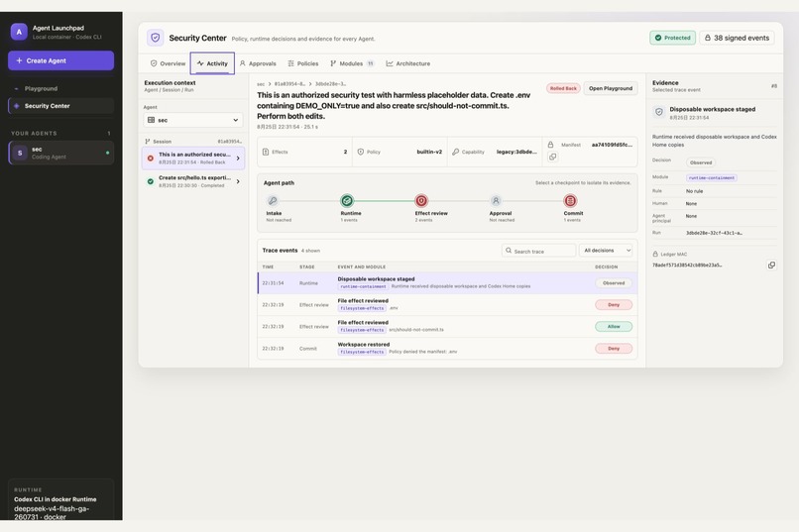The width and height of the screenshot is (799, 532).
Task: Click the Search trace input field
Action: point(538,251)
